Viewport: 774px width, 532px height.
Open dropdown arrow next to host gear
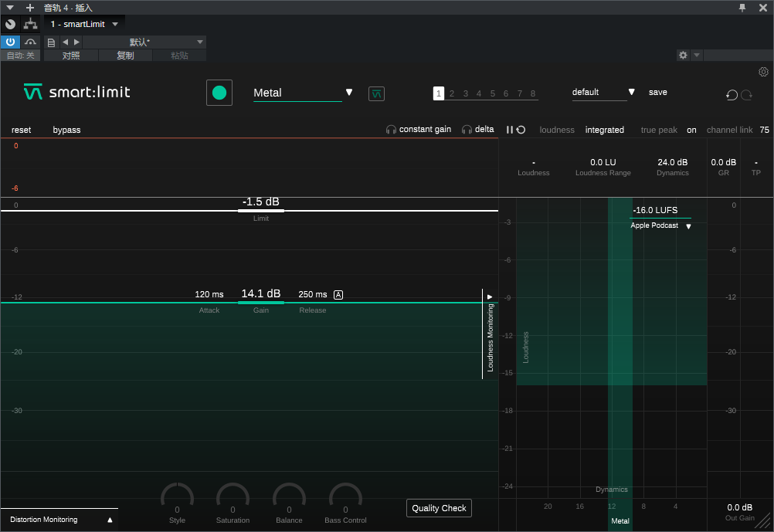697,55
